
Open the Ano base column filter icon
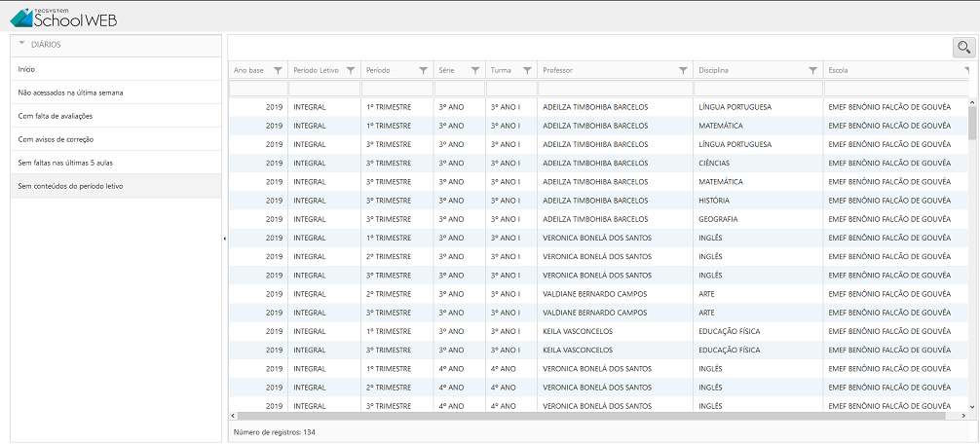point(278,70)
